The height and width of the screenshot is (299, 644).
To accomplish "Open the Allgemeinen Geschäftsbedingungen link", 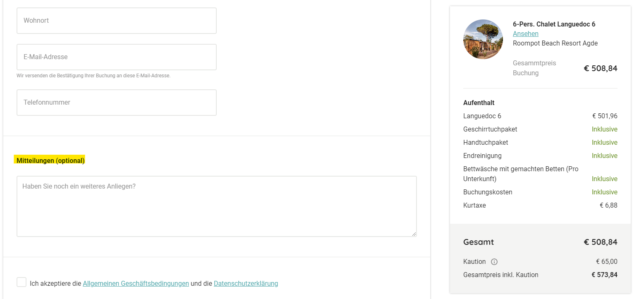I will [136, 284].
